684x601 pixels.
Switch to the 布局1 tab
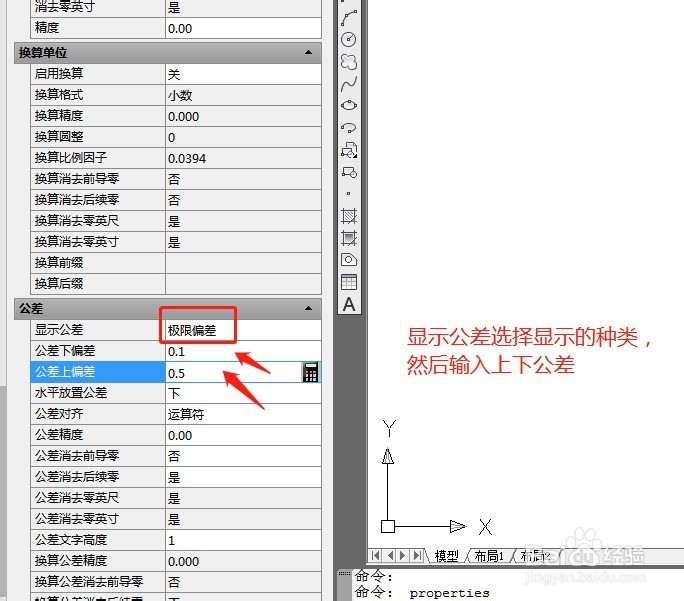pyautogui.click(x=489, y=556)
